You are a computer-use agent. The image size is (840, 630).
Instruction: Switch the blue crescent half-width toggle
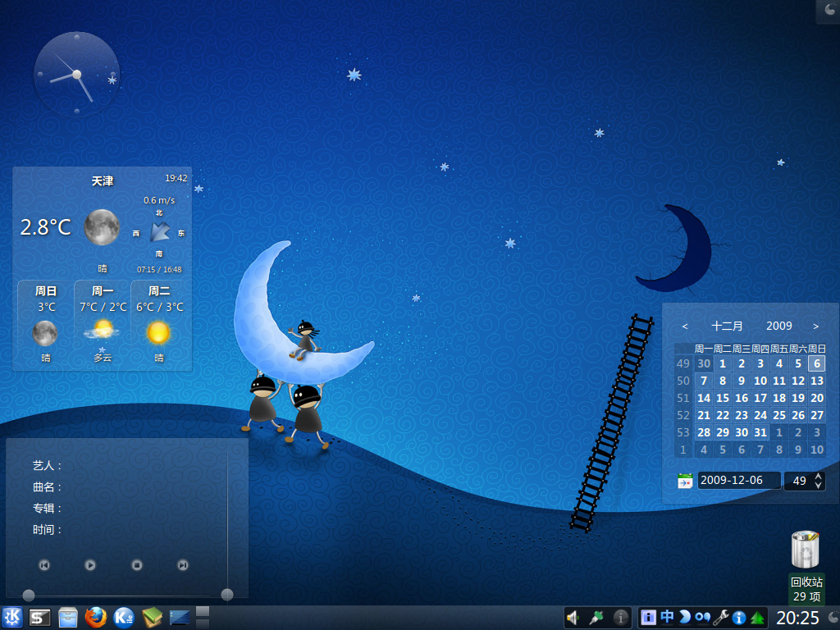click(685, 618)
